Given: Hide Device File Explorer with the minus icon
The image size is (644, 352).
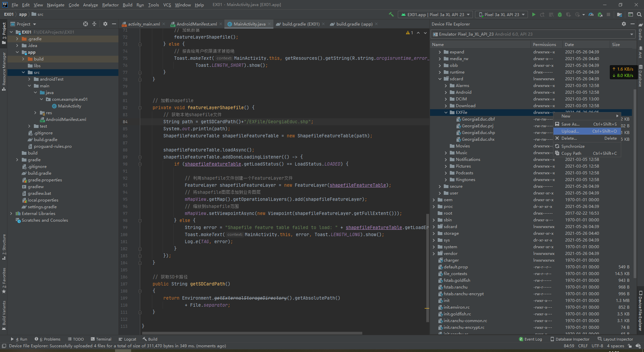Looking at the screenshot, I should [x=633, y=24].
